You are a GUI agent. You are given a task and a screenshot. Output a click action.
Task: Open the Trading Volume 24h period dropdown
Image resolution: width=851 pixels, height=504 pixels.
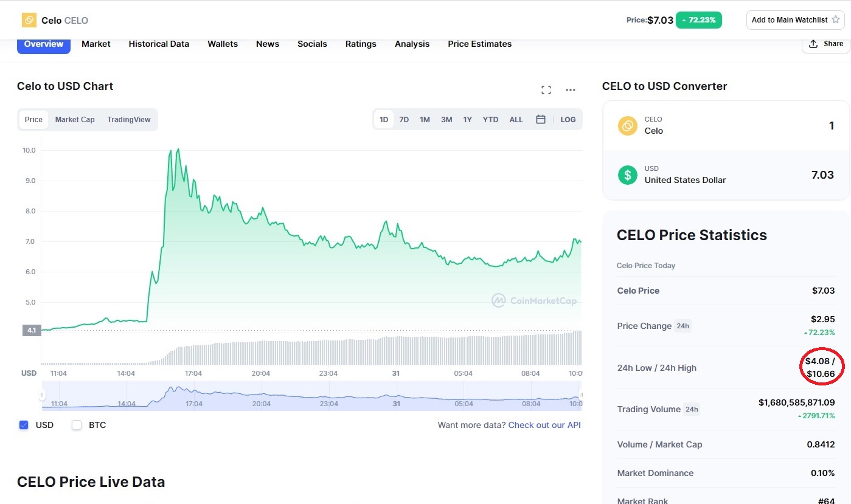692,409
